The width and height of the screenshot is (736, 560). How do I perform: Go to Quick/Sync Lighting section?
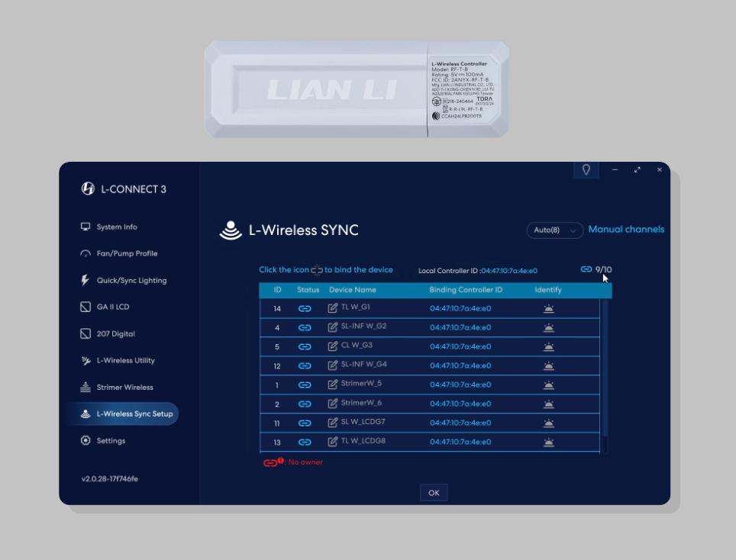[131, 281]
